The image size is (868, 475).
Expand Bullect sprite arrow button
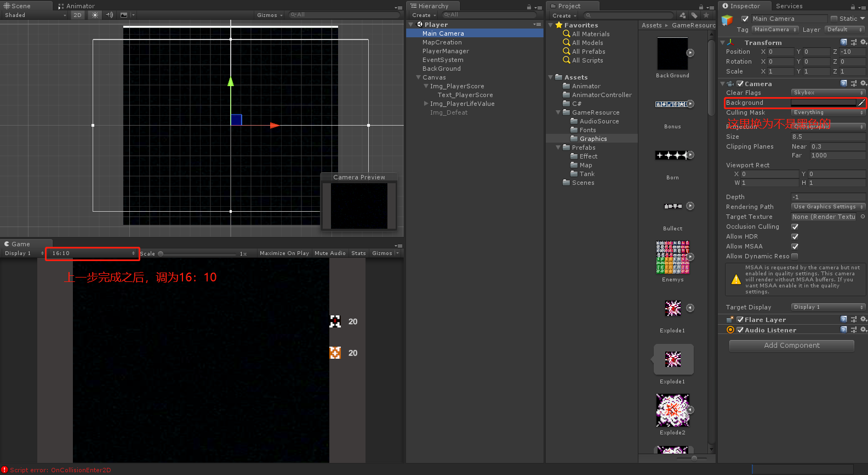tap(690, 206)
